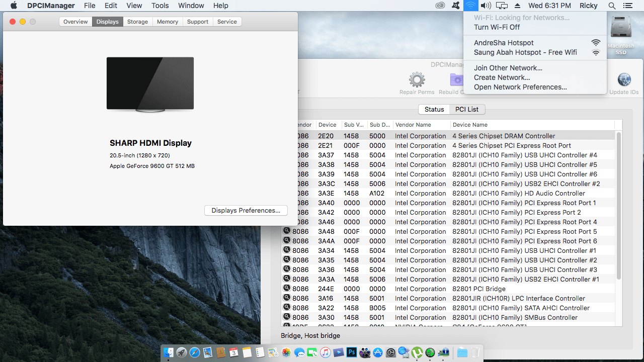This screenshot has height=362, width=644.
Task: Open the Tools menu
Action: coord(160,6)
